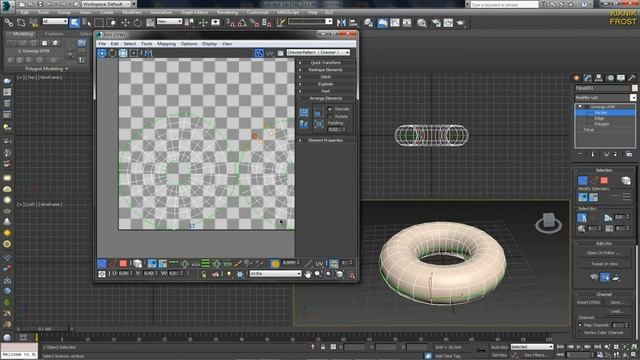The height and width of the screenshot is (360, 640).
Task: Open the Select menu in Edit UVWs
Action: coord(129,44)
